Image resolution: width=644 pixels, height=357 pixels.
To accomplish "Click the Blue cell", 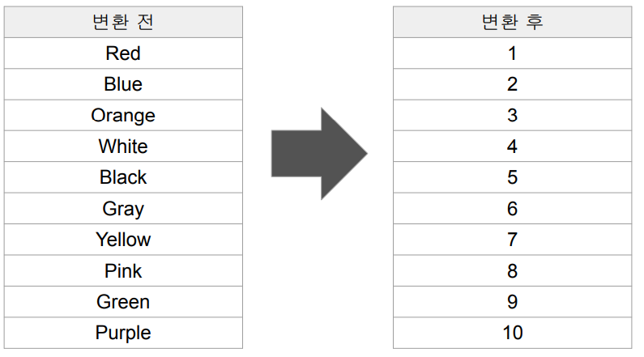I will tap(123, 84).
